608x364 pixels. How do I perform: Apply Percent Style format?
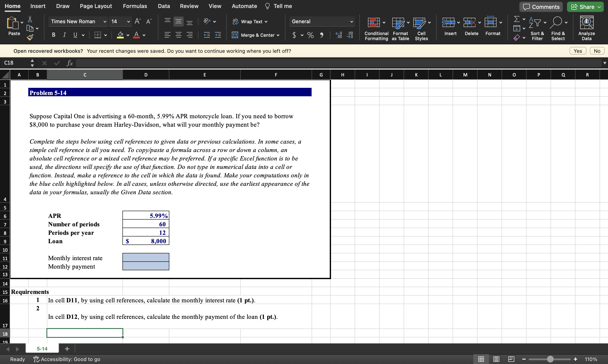click(x=311, y=35)
